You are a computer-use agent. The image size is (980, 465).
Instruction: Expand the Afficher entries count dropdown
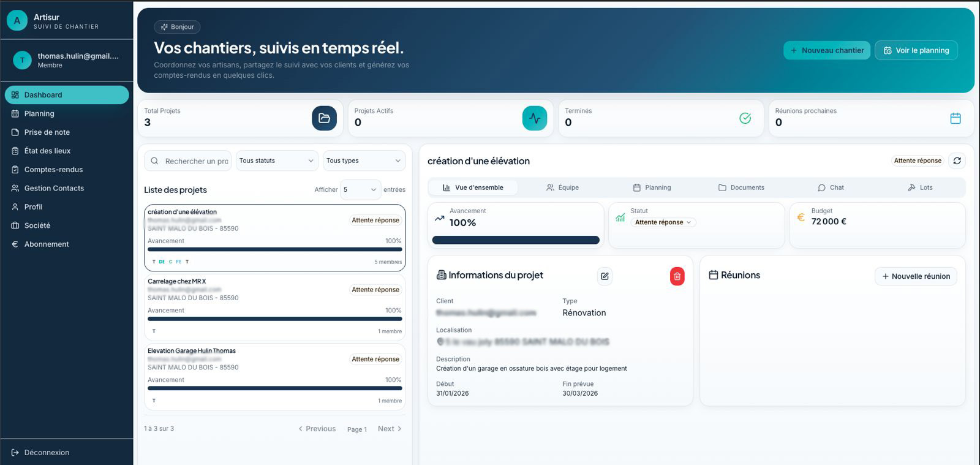tap(361, 190)
